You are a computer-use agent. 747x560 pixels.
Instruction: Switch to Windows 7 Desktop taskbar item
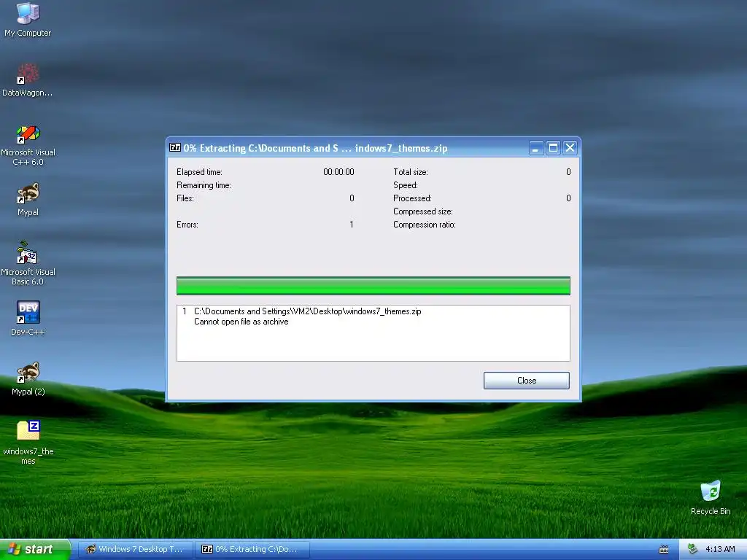point(135,549)
